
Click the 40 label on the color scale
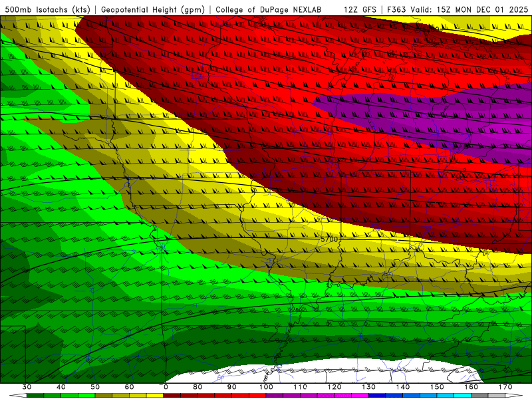(x=61, y=387)
